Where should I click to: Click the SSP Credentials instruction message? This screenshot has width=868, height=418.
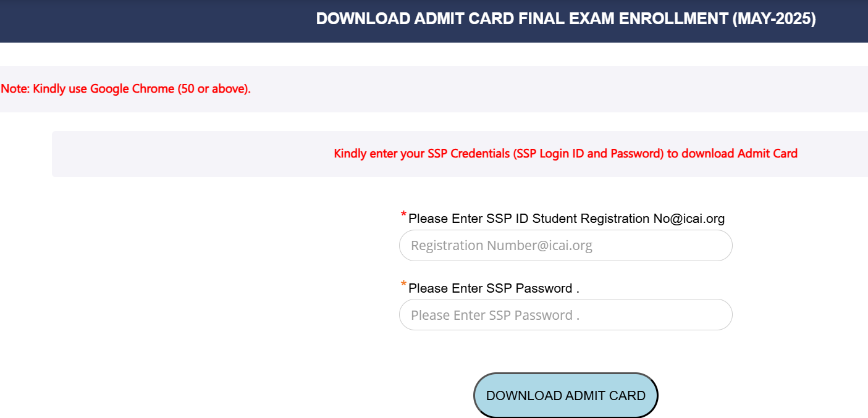(565, 154)
